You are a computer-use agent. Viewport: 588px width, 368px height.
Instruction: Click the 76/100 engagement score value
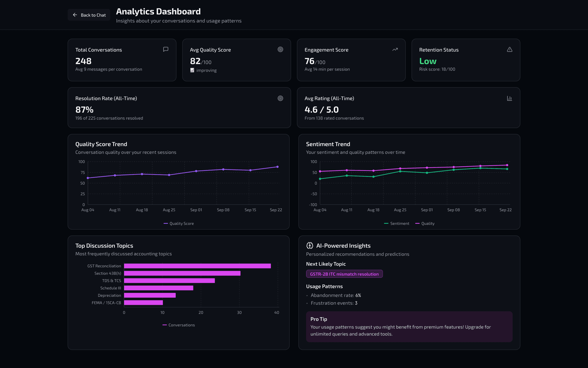click(x=315, y=61)
